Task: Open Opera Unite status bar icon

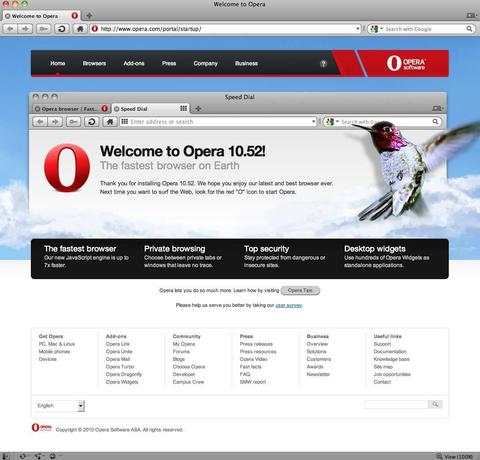Action: pos(39,456)
